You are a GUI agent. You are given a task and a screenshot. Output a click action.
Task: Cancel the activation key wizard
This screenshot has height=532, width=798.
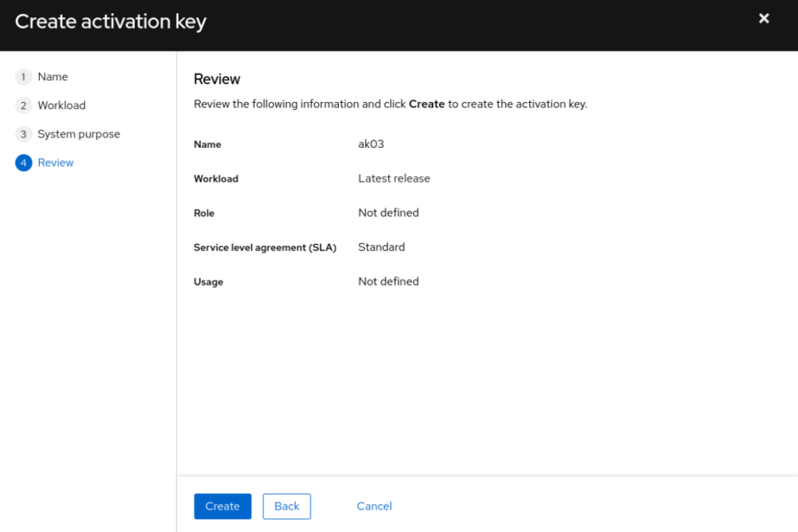(x=374, y=506)
